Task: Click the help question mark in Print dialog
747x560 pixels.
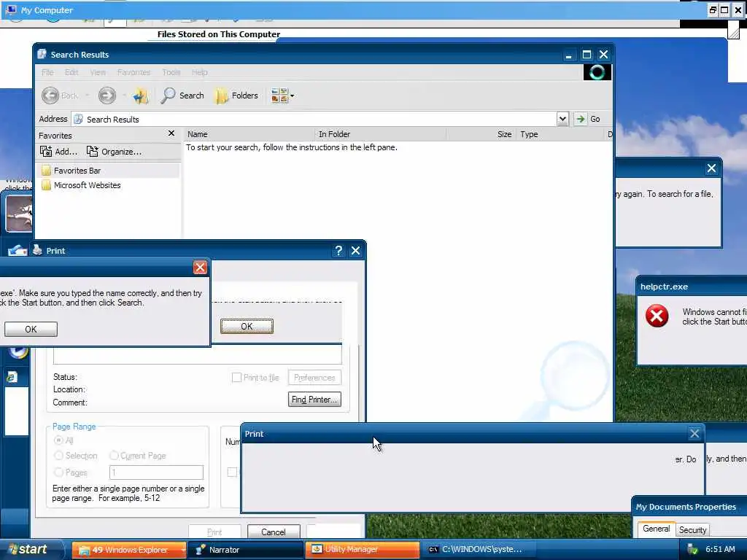Action: coord(338,251)
